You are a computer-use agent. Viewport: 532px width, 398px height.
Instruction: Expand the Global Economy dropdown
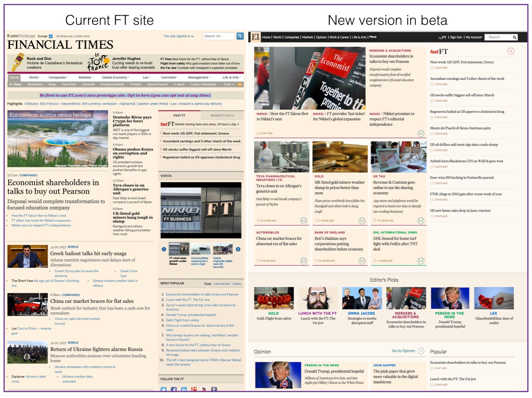[116, 77]
